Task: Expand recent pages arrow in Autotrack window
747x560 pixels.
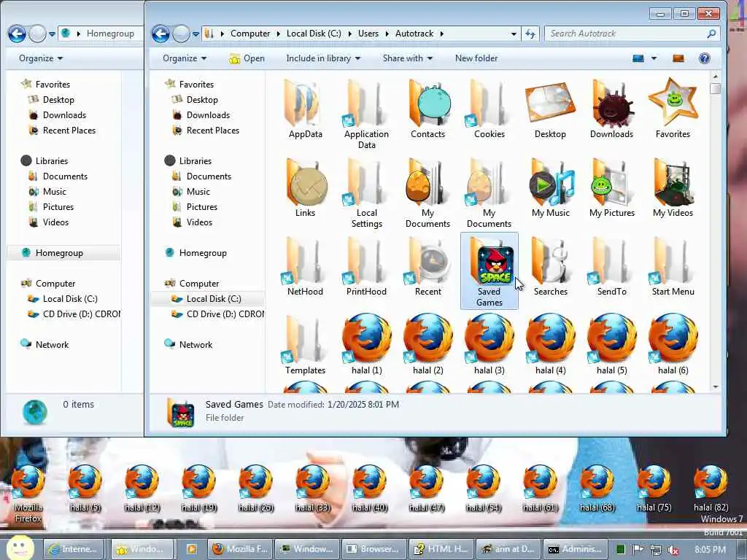Action: tap(196, 34)
